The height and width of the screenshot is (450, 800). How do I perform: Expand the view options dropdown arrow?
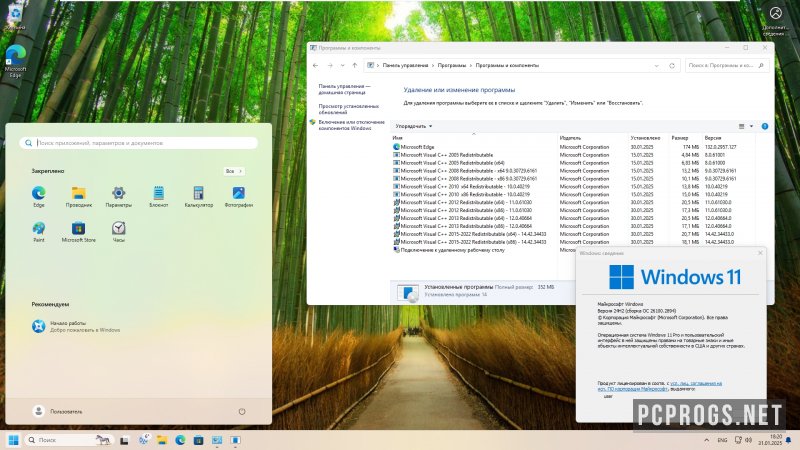tap(751, 126)
